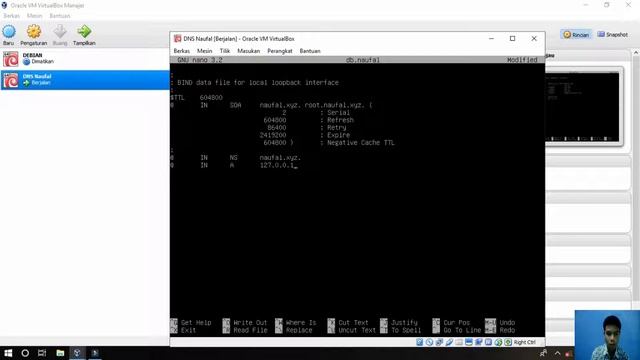Viewport: 640px width, 360px height.
Task: Click the video capture status bar icon
Action: tap(478, 342)
